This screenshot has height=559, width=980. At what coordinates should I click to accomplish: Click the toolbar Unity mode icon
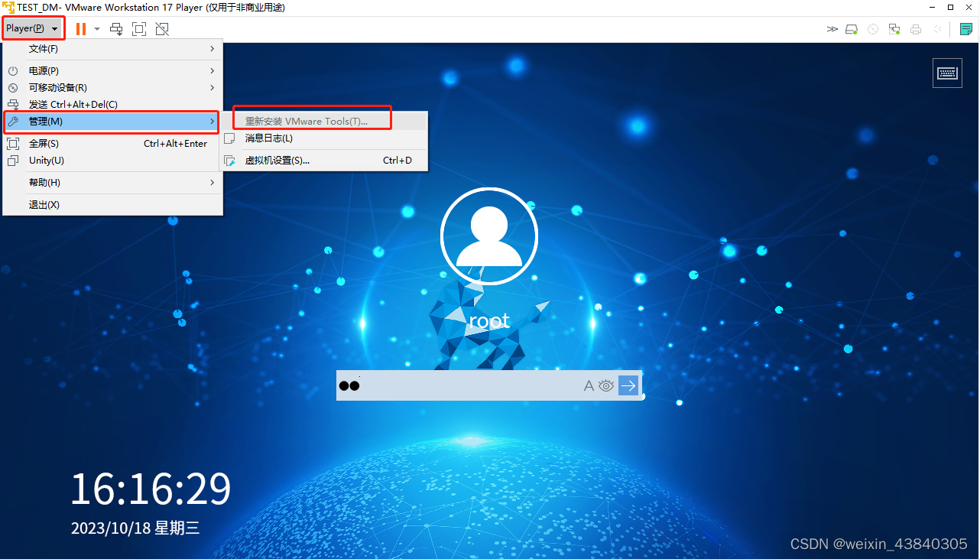tap(162, 29)
